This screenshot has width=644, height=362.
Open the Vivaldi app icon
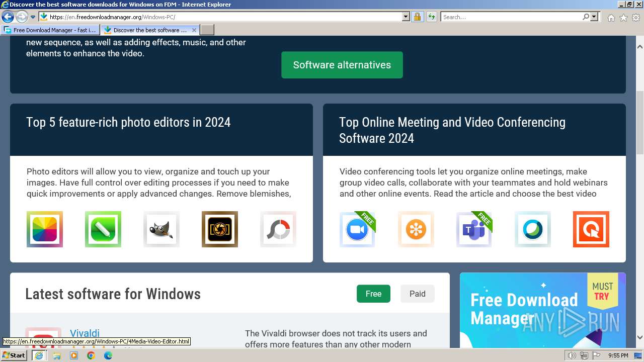(43, 337)
